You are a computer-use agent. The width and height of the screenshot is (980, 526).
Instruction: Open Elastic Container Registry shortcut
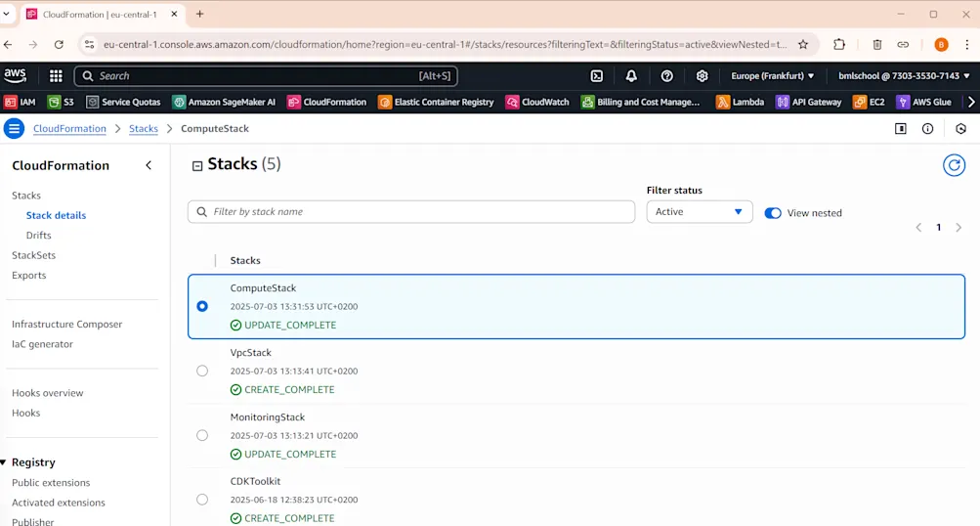pyautogui.click(x=436, y=102)
